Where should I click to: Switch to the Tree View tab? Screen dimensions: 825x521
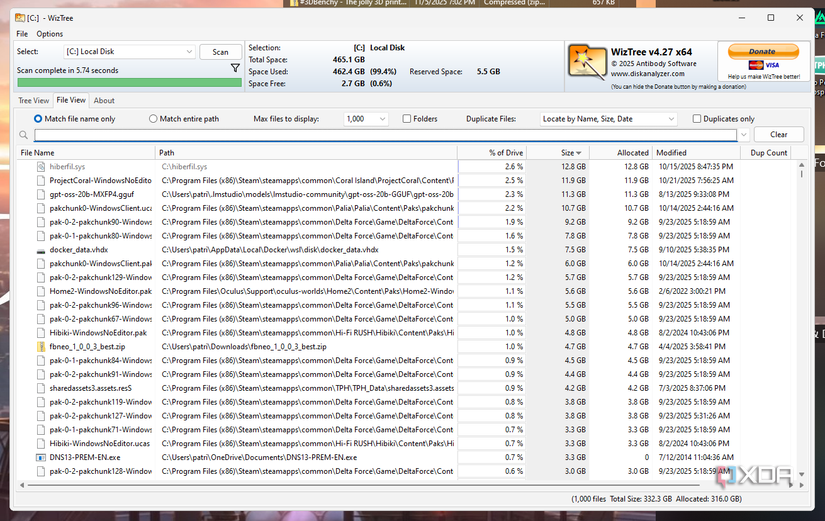pyautogui.click(x=34, y=101)
